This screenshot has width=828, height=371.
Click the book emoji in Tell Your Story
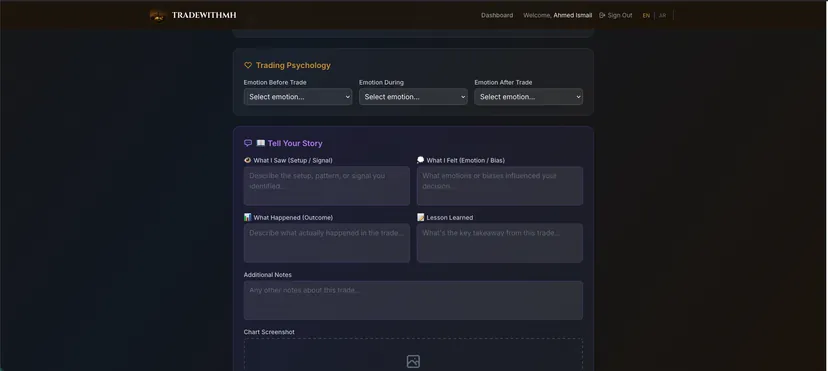[260, 143]
